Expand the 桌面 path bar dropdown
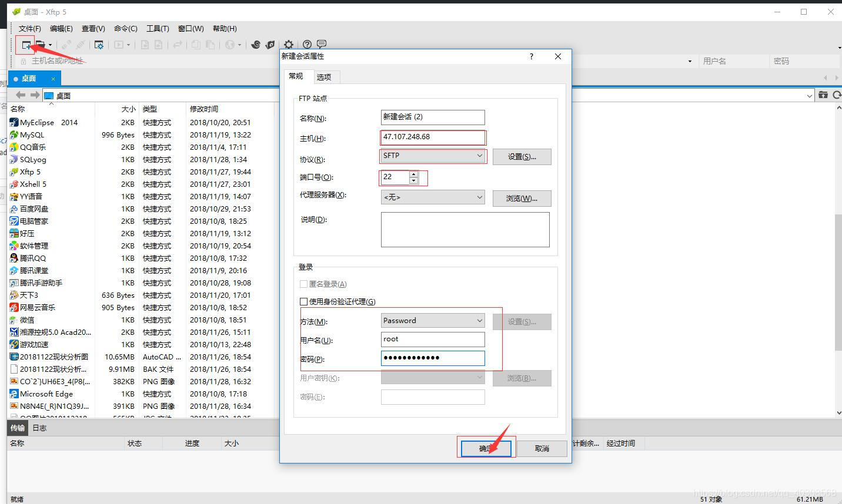The image size is (842, 504). [x=809, y=95]
